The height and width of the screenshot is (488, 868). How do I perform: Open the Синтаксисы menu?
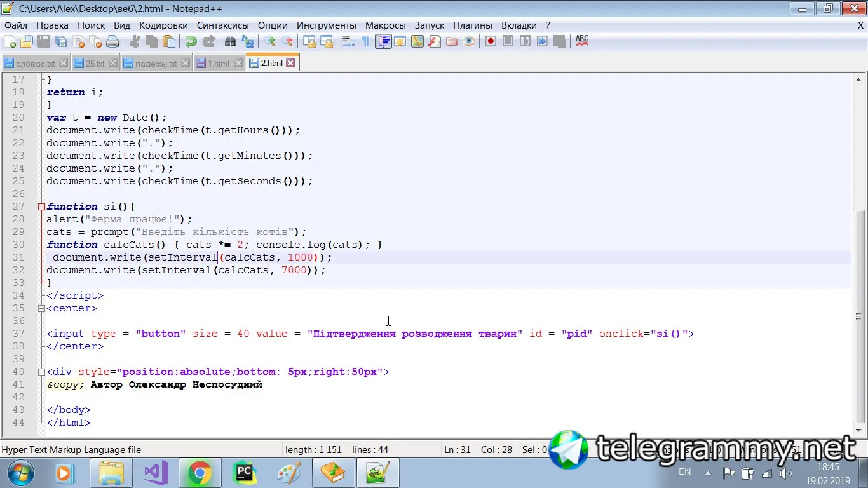tap(223, 25)
